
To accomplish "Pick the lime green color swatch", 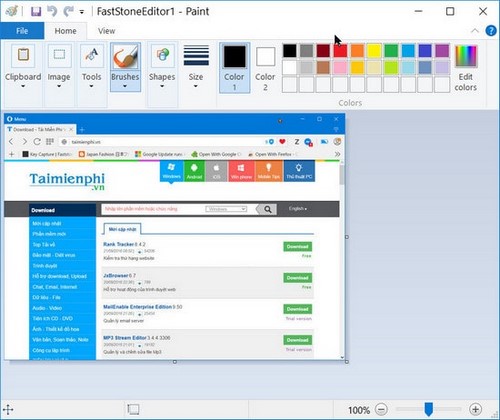I will (391, 68).
